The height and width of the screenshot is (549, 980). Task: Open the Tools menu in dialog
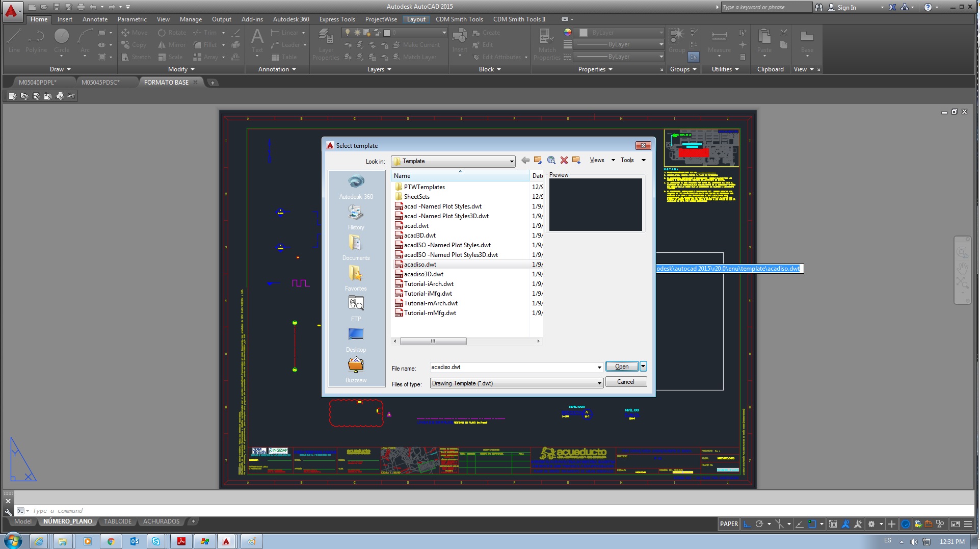pyautogui.click(x=633, y=161)
